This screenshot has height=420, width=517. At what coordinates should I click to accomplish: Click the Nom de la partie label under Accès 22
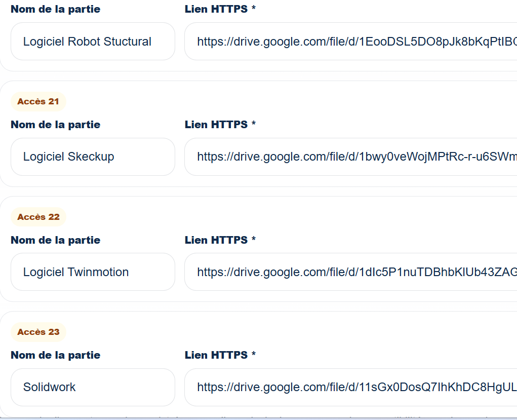(55, 240)
